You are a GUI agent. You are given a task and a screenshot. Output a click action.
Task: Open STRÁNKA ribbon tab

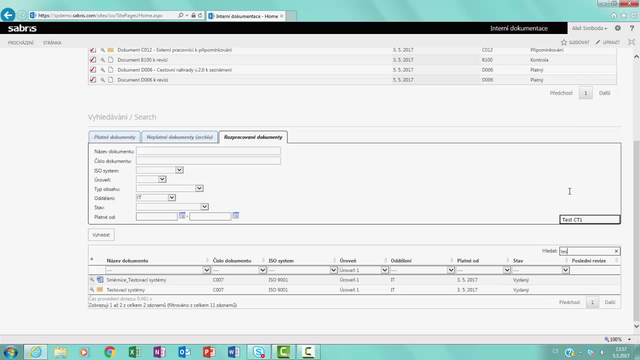pyautogui.click(x=52, y=43)
